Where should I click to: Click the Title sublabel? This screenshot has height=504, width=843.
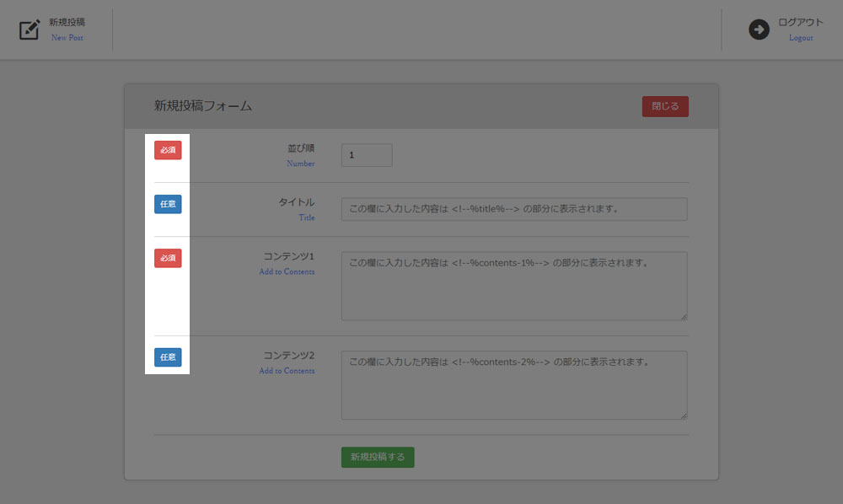pyautogui.click(x=307, y=217)
